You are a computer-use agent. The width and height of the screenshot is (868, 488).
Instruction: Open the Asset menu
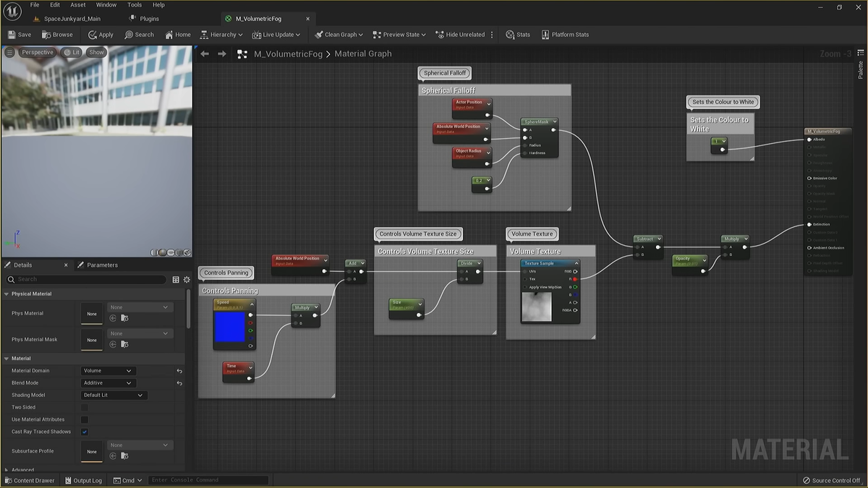pyautogui.click(x=78, y=5)
